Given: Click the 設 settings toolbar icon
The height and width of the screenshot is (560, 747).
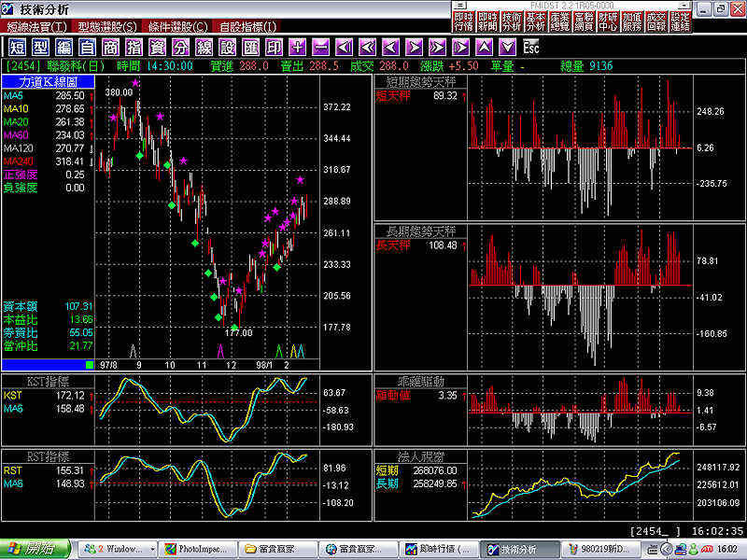Looking at the screenshot, I should (x=227, y=48).
